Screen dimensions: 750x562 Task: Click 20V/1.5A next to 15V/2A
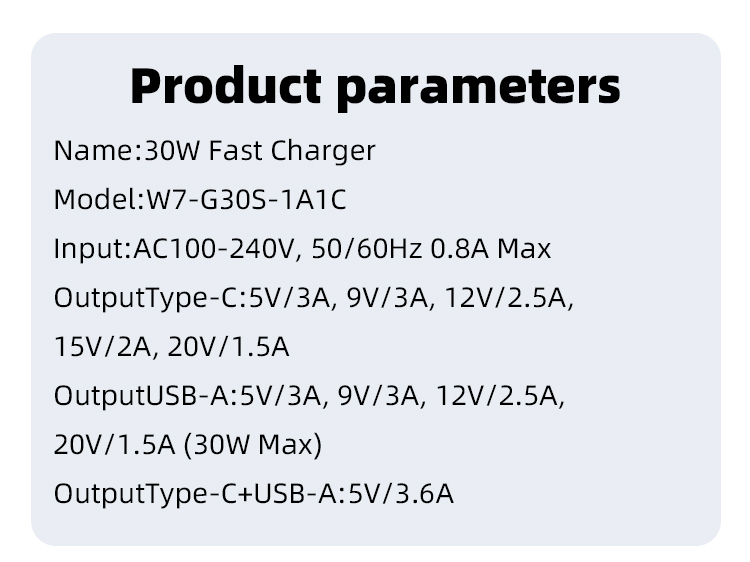(x=228, y=347)
